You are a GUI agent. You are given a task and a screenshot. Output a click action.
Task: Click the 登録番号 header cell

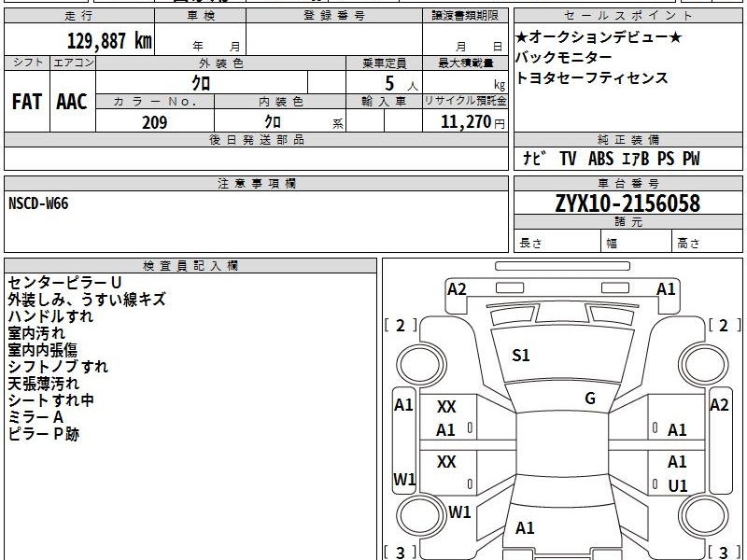(x=334, y=16)
